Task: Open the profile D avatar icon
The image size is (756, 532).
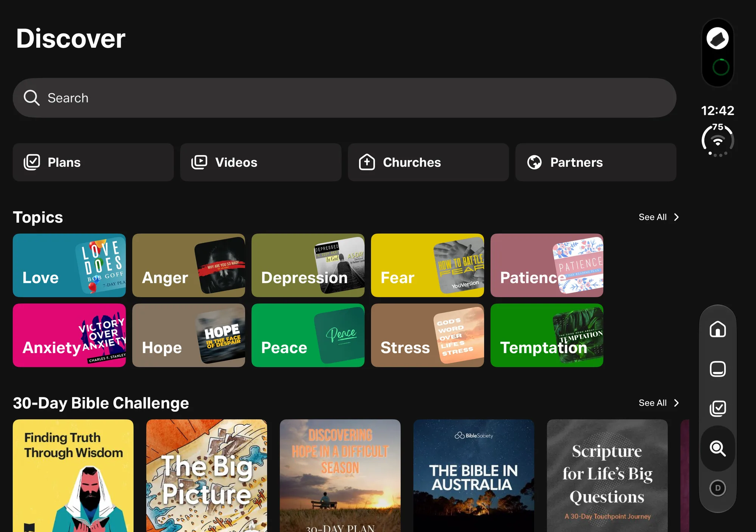Action: 717,488
